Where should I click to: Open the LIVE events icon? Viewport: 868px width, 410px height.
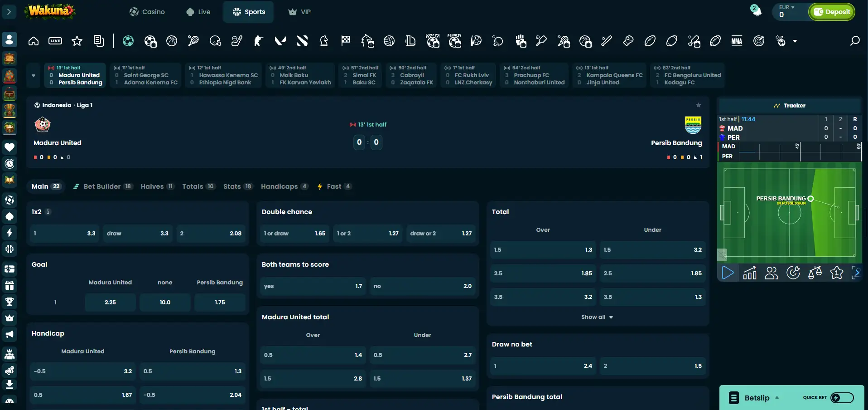55,41
